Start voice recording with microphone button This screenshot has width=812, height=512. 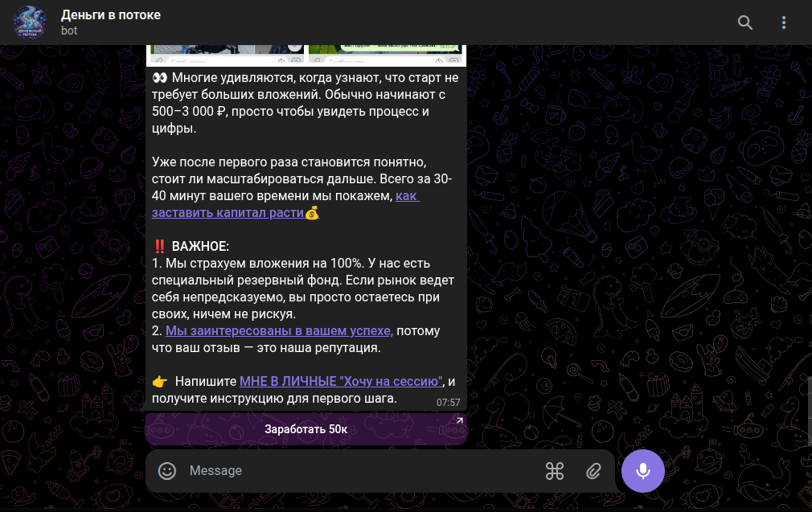pos(642,470)
